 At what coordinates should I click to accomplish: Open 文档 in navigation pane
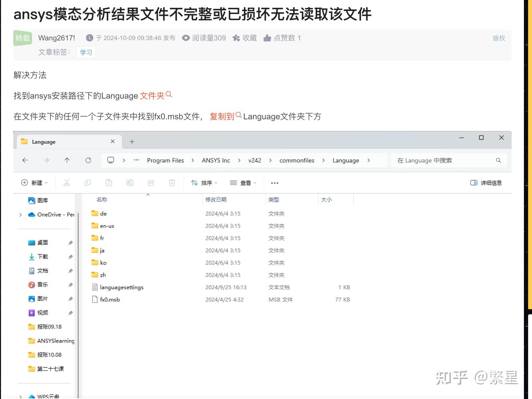[x=38, y=271]
